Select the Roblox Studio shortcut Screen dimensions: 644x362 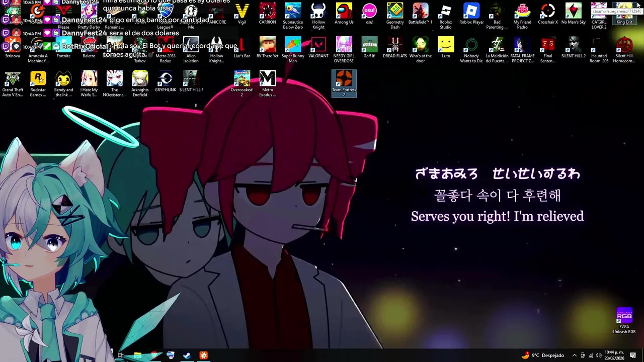click(446, 16)
